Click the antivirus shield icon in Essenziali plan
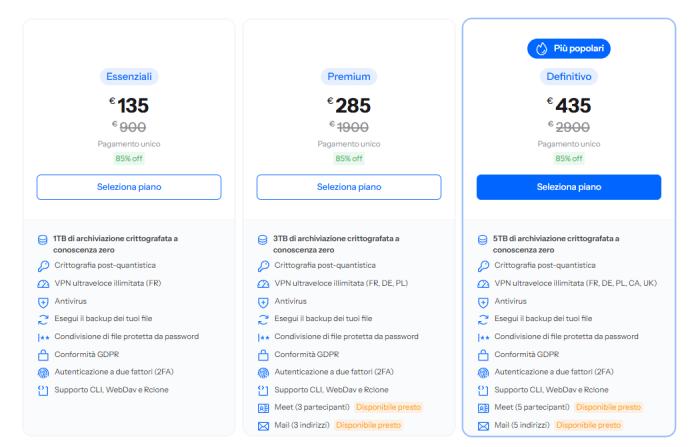The image size is (700, 447). pyautogui.click(x=43, y=302)
